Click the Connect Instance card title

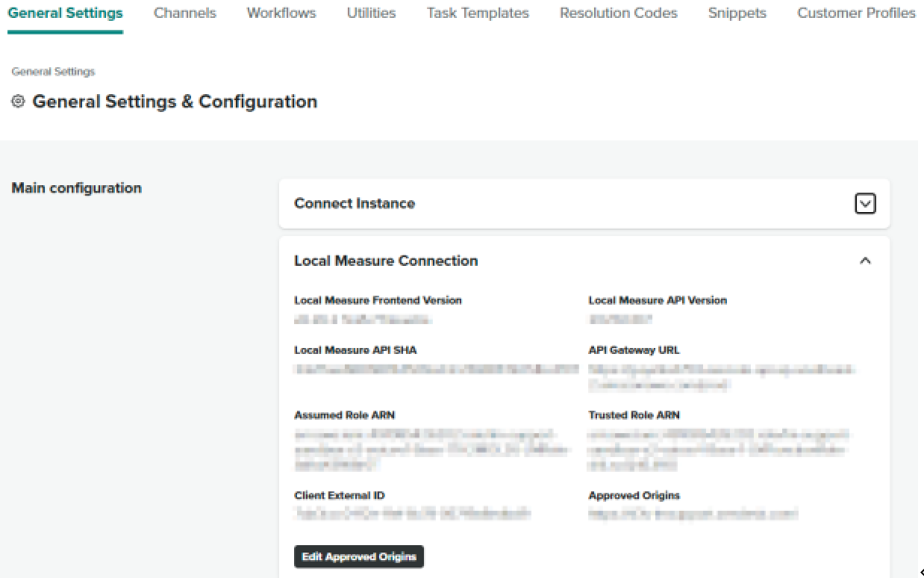point(355,203)
